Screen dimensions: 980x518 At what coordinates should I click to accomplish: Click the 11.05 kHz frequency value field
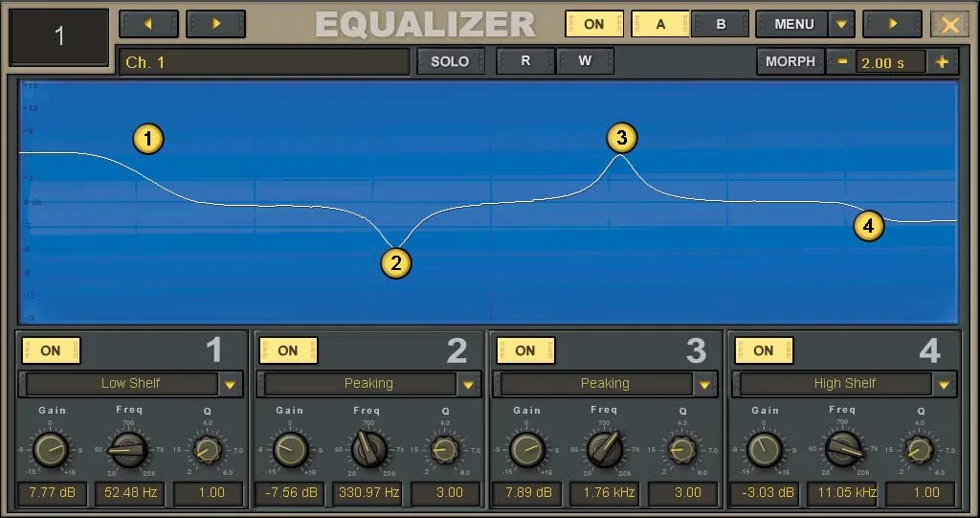click(x=843, y=493)
